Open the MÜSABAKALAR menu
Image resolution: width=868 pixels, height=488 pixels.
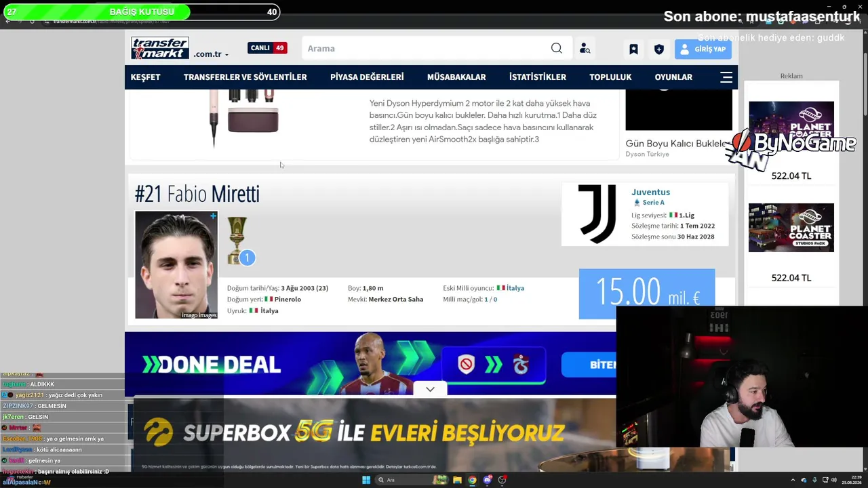point(456,77)
